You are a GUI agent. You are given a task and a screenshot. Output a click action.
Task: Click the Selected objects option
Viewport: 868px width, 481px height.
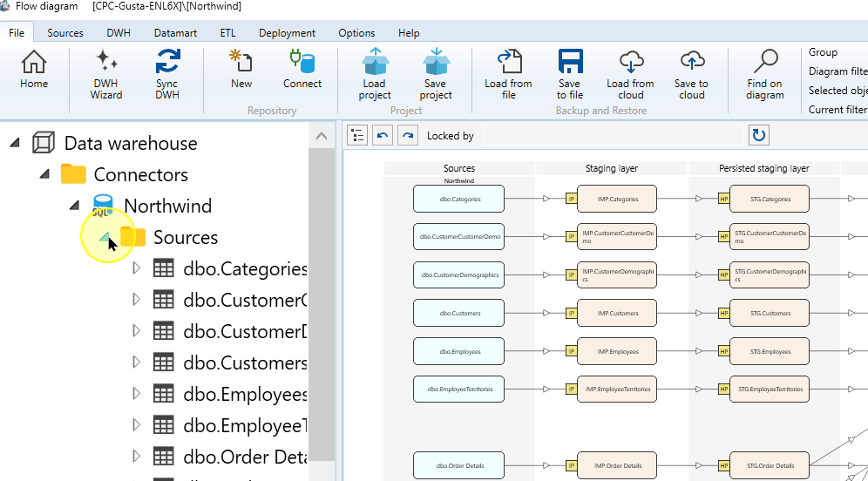[837, 91]
